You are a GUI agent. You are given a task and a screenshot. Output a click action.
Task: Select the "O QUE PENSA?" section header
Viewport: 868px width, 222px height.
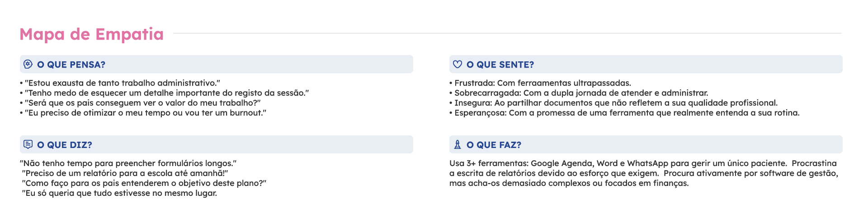coord(71,65)
